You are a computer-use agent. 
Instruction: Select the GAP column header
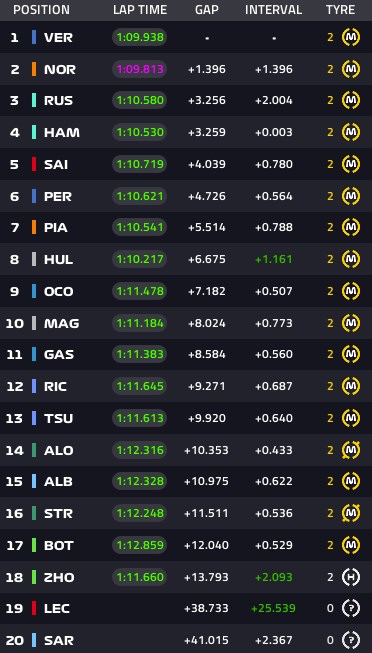point(207,10)
